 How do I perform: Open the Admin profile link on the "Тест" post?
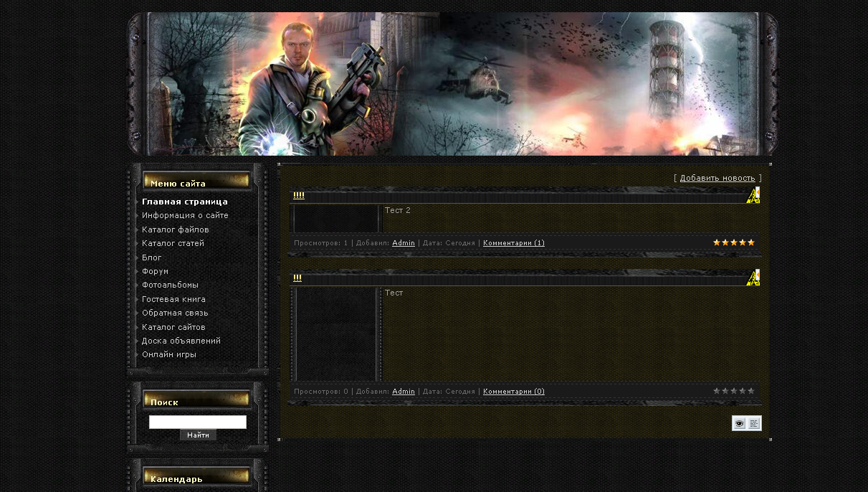click(404, 392)
